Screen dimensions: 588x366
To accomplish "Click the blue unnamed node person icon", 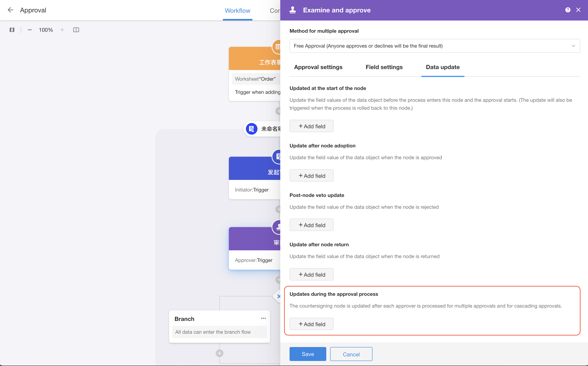I will (x=251, y=129).
